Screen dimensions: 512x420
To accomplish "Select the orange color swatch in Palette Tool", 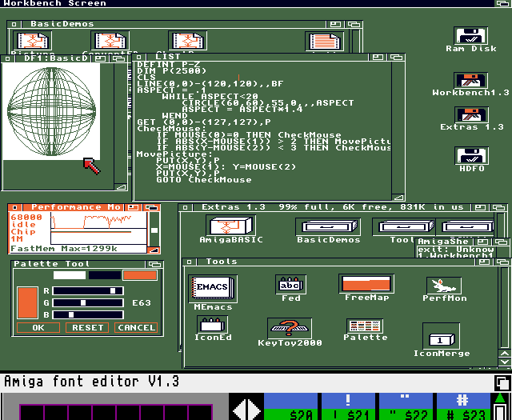I will [140, 275].
